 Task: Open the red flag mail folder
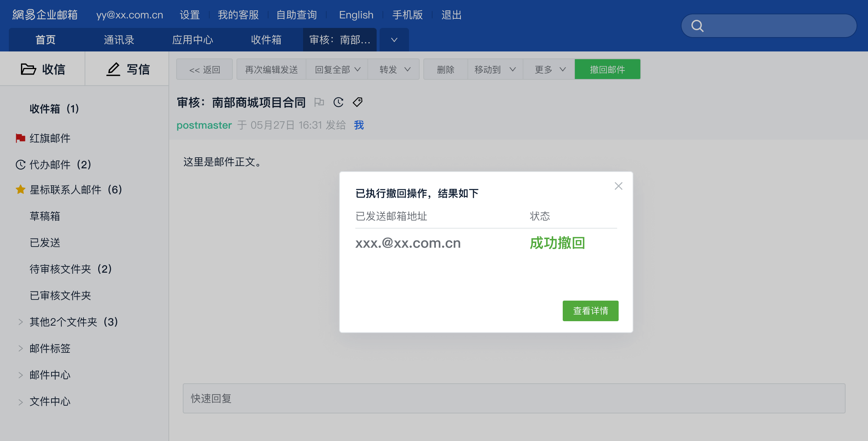pyautogui.click(x=50, y=138)
